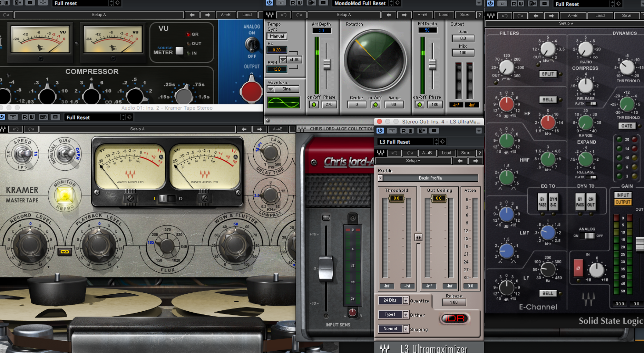Toggle DYN S-C button in E-Channel

(553, 202)
